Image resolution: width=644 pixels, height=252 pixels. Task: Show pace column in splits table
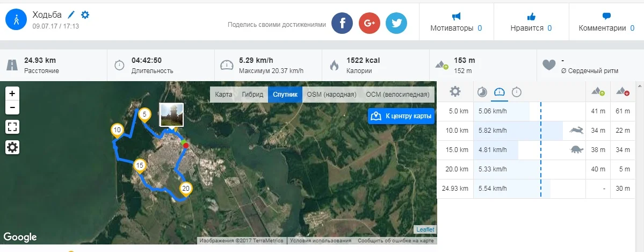point(481,92)
